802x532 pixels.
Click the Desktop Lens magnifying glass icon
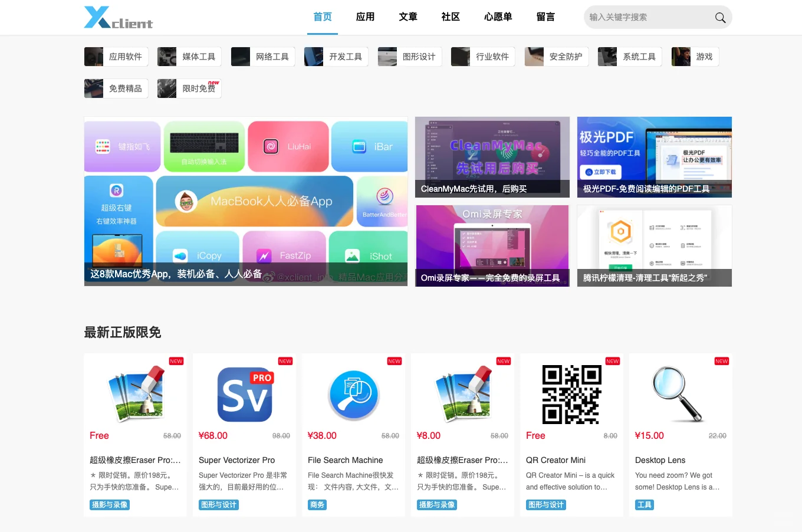tap(679, 394)
